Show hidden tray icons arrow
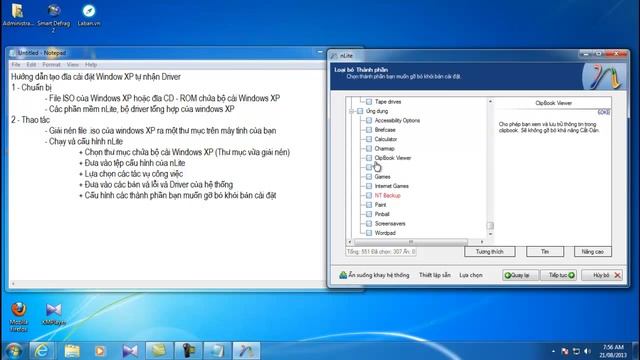Image resolution: width=640 pixels, height=360 pixels. (x=553, y=351)
